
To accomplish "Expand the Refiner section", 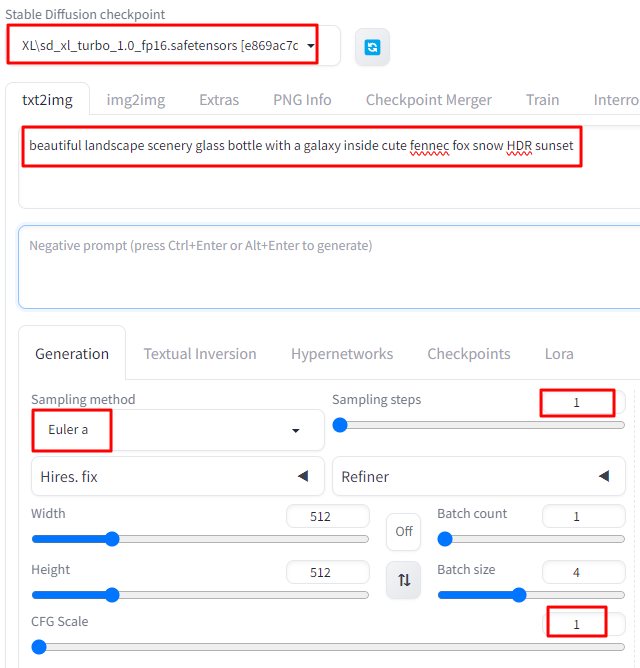I will point(479,476).
